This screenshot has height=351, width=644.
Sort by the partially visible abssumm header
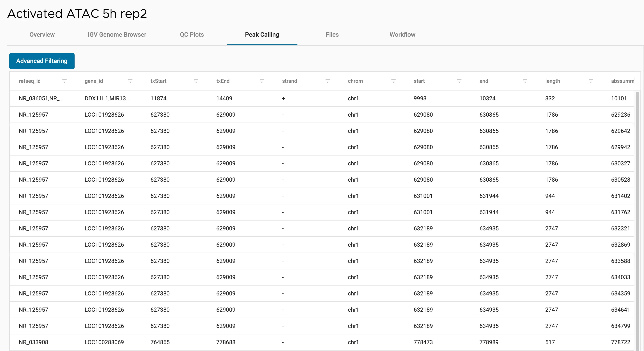(x=623, y=81)
